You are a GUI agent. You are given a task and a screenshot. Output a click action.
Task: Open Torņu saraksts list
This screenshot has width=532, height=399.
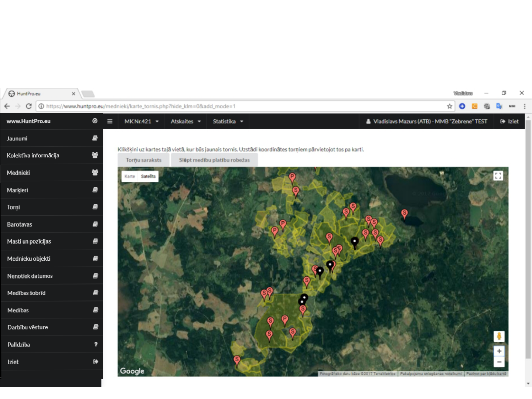144,160
